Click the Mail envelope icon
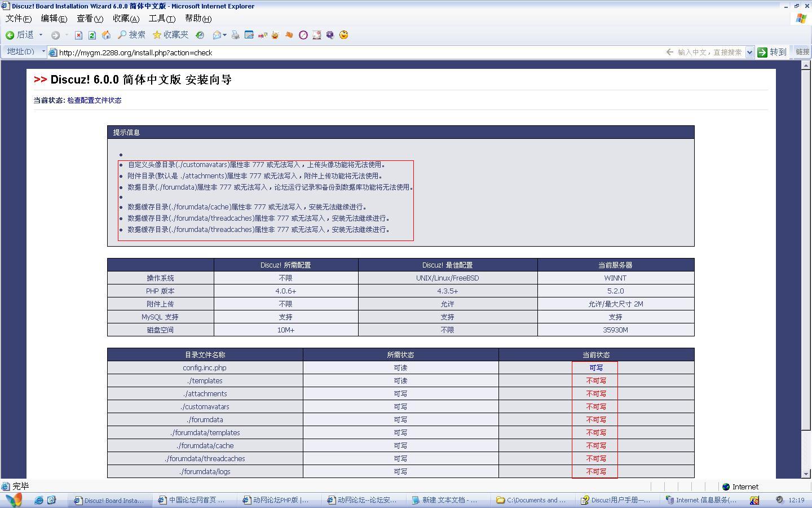The image size is (812, 508). (x=217, y=35)
